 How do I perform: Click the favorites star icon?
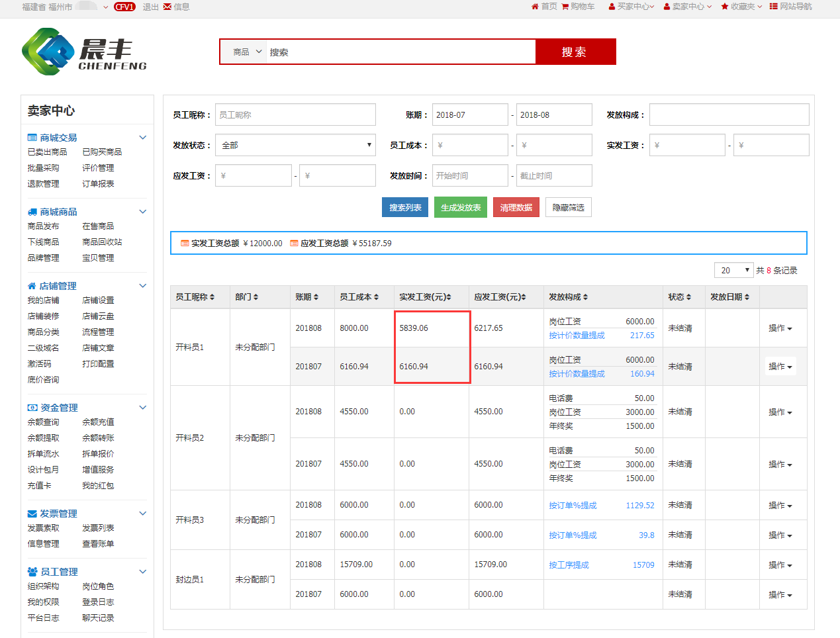point(725,7)
